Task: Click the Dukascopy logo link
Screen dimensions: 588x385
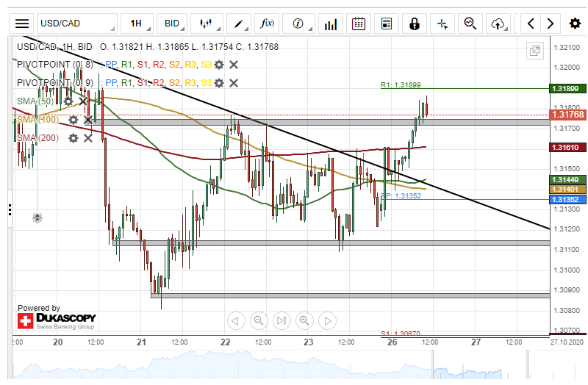Action: [x=57, y=321]
